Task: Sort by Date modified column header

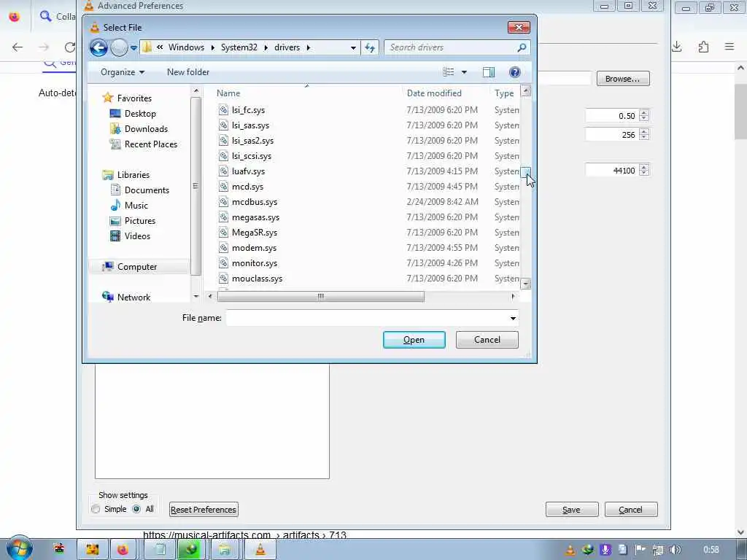Action: [434, 93]
